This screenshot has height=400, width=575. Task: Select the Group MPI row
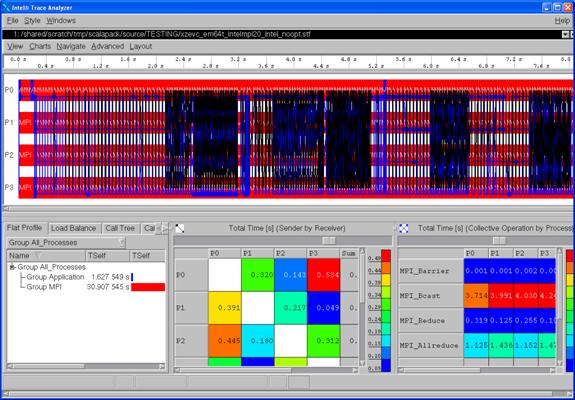pyautogui.click(x=86, y=287)
